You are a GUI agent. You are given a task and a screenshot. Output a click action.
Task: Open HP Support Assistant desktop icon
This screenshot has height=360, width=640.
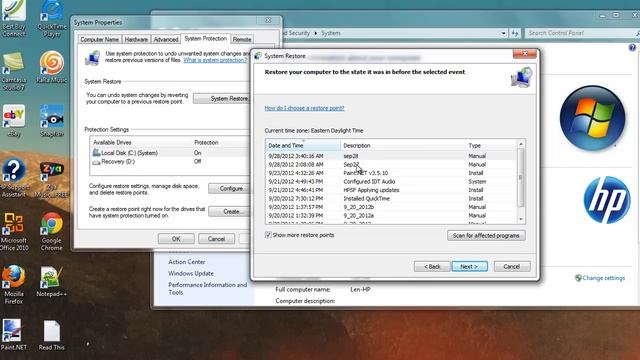(14, 178)
